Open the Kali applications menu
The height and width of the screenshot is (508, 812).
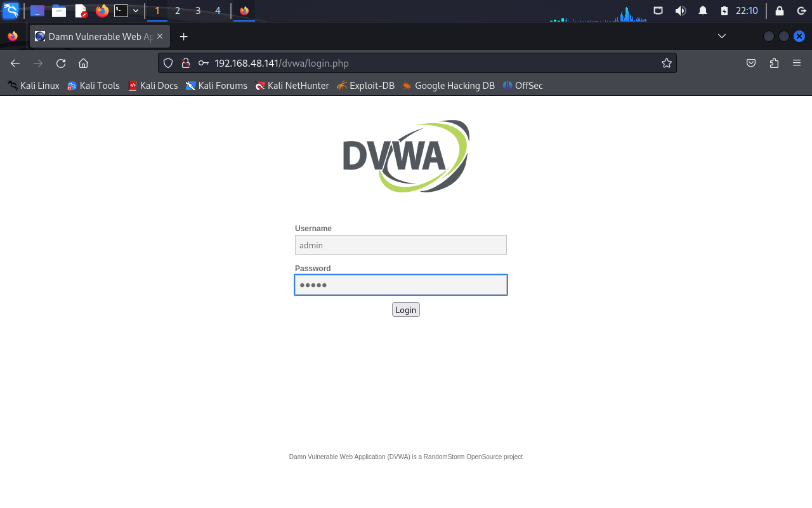tap(11, 11)
